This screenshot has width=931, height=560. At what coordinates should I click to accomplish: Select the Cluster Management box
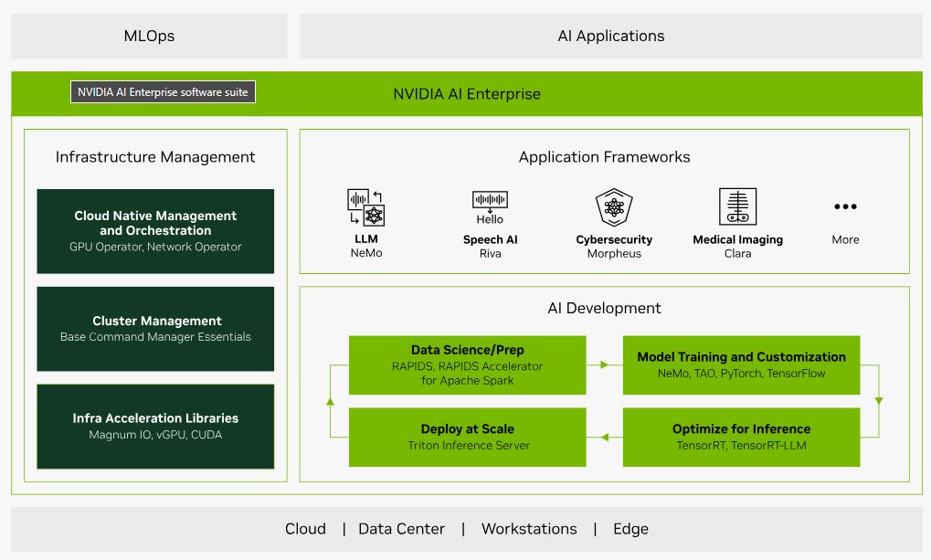point(154,328)
